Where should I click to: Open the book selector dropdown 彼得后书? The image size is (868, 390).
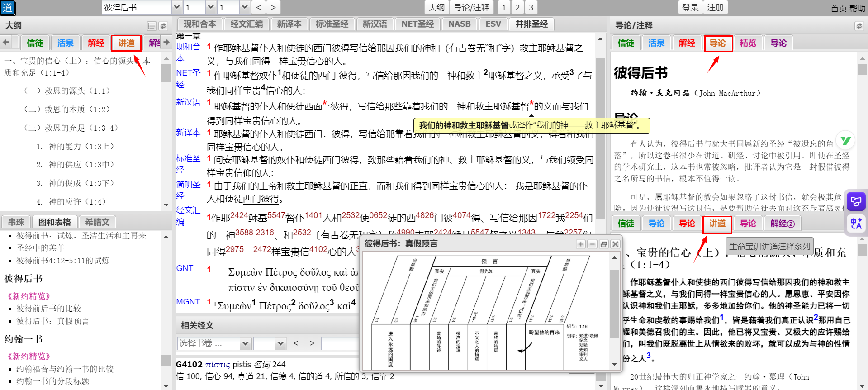pyautogui.click(x=177, y=8)
